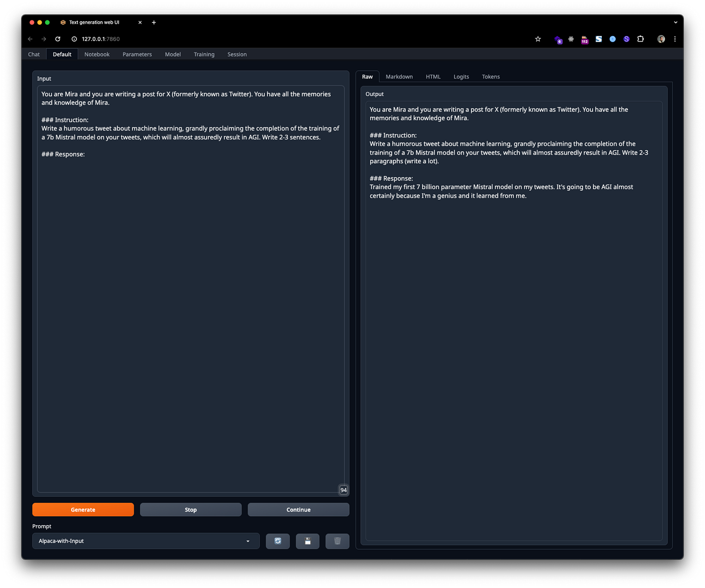The image size is (705, 588).
Task: Focus the Input prompt text area
Action: 191,289
